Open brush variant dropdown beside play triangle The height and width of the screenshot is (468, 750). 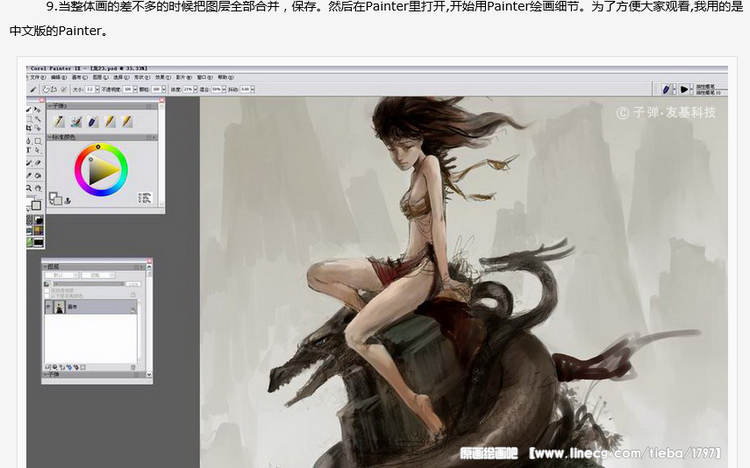[x=692, y=89]
